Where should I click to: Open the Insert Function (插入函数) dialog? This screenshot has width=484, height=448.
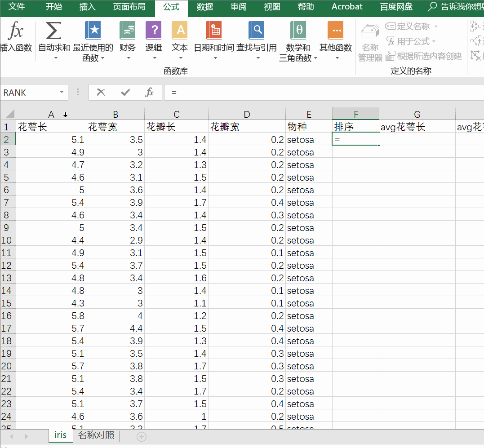[x=16, y=36]
